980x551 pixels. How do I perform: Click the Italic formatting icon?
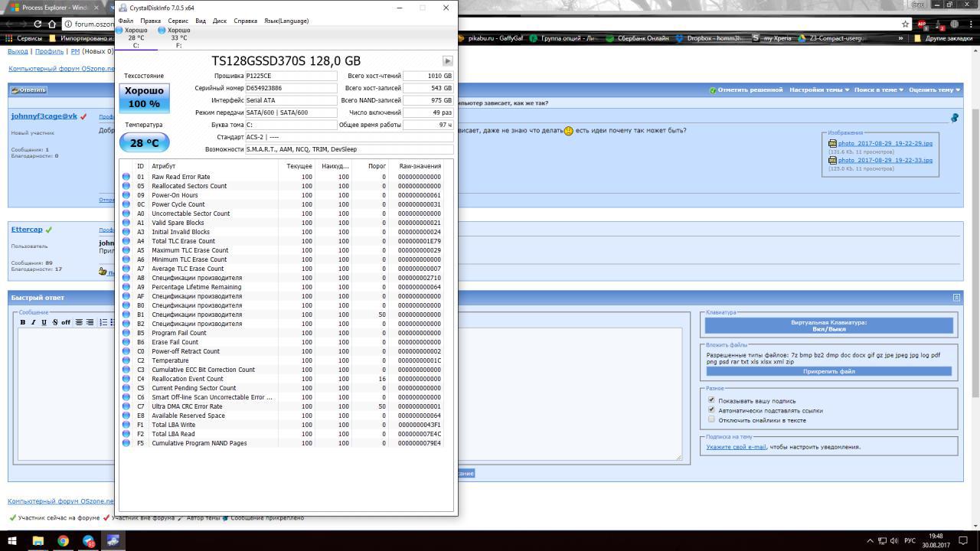click(x=33, y=322)
